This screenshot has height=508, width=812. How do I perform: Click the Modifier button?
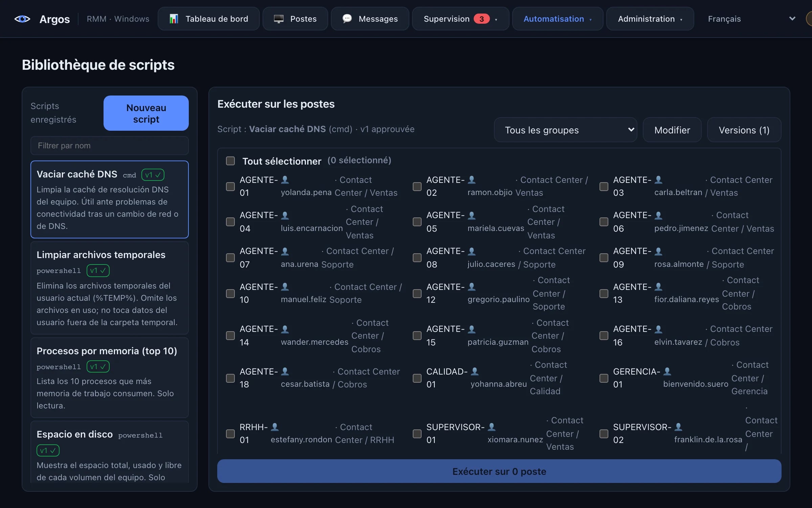pos(672,130)
